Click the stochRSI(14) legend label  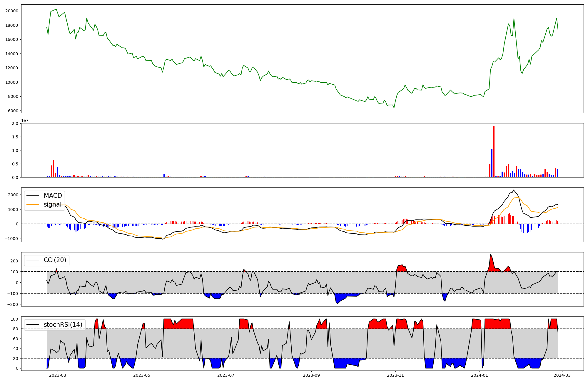point(63,325)
